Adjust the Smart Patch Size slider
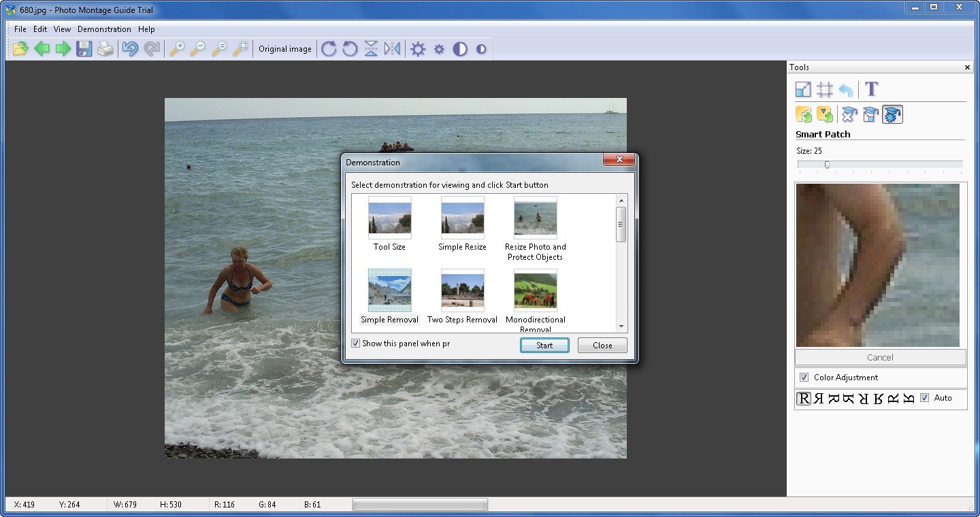 (x=827, y=164)
